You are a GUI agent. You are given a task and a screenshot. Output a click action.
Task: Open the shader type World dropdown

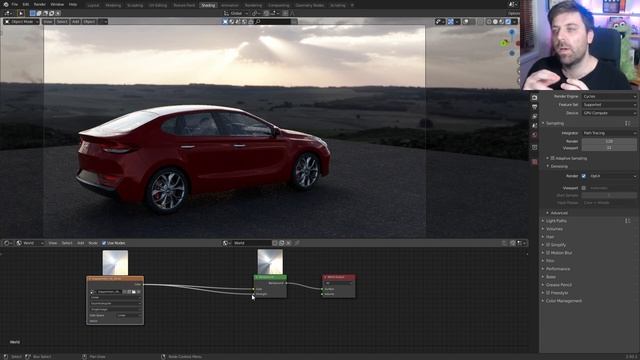(x=30, y=243)
